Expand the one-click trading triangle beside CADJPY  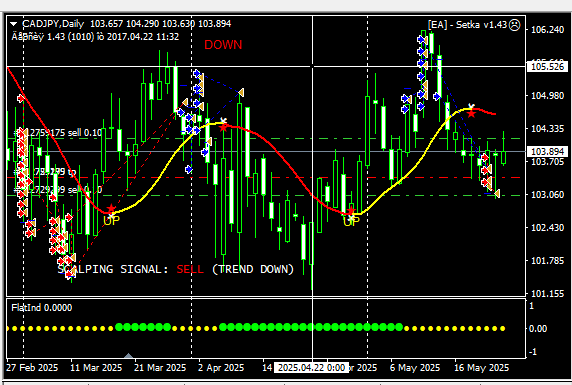coord(13,24)
